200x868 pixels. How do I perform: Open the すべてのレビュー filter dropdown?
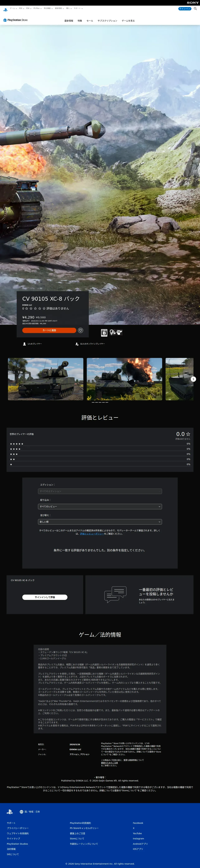point(100,506)
